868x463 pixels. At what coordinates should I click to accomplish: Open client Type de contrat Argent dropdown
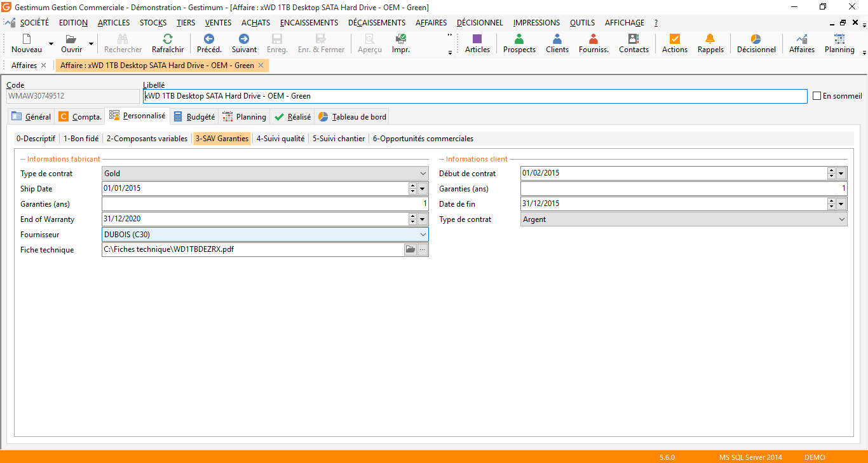coord(842,219)
